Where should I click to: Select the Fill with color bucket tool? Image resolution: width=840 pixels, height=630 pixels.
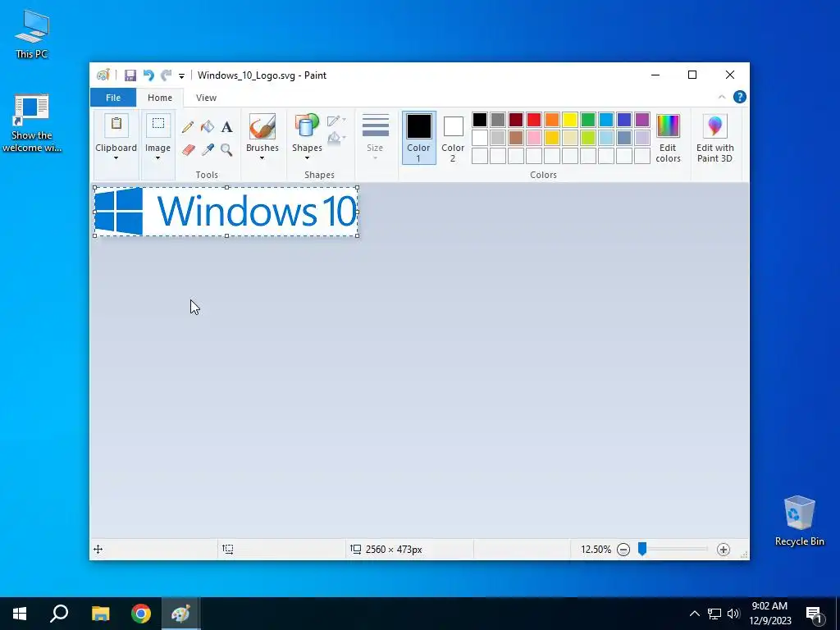click(x=208, y=127)
